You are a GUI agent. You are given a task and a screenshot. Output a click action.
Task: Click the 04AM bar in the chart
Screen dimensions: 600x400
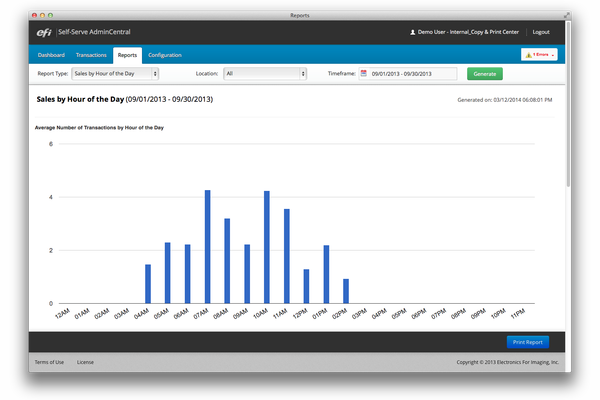point(148,284)
